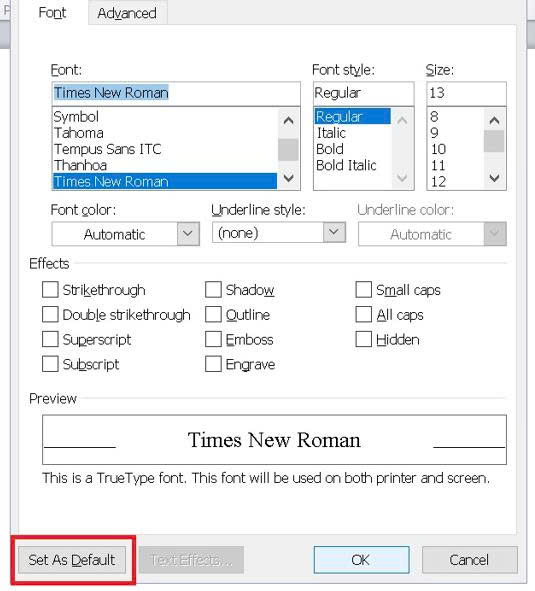Click the Cancel button
535x591 pixels.
click(469, 560)
